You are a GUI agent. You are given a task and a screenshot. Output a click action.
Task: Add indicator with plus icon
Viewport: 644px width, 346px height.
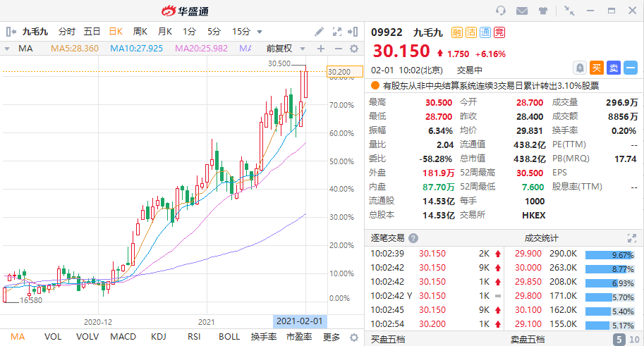point(321,49)
